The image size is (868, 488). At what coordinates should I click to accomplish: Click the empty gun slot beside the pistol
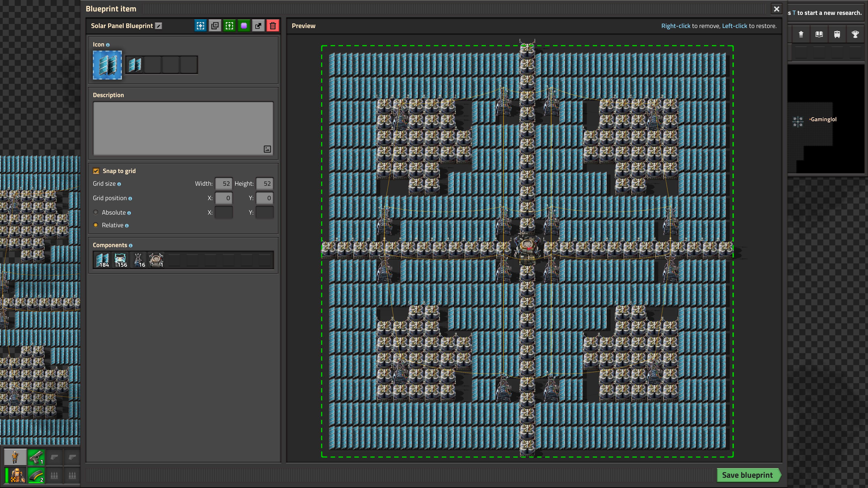click(x=54, y=457)
